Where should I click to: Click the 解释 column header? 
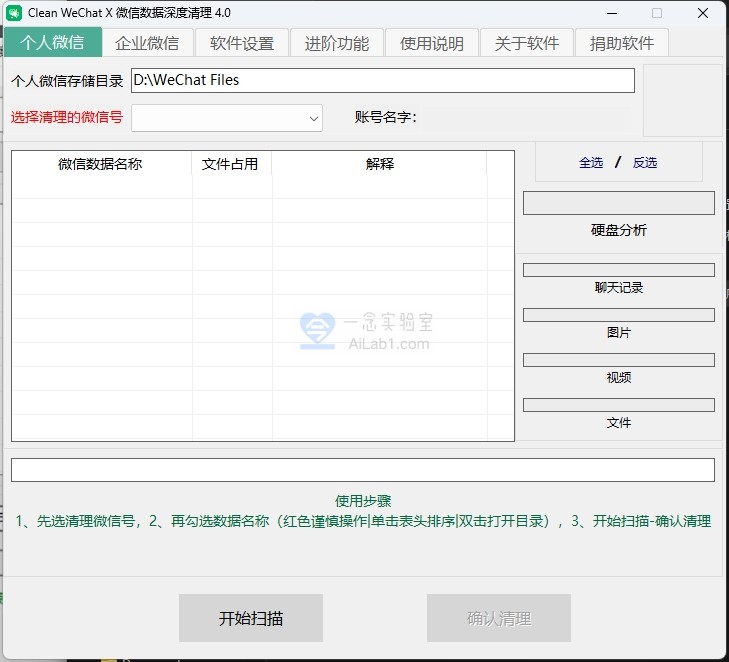click(x=379, y=164)
